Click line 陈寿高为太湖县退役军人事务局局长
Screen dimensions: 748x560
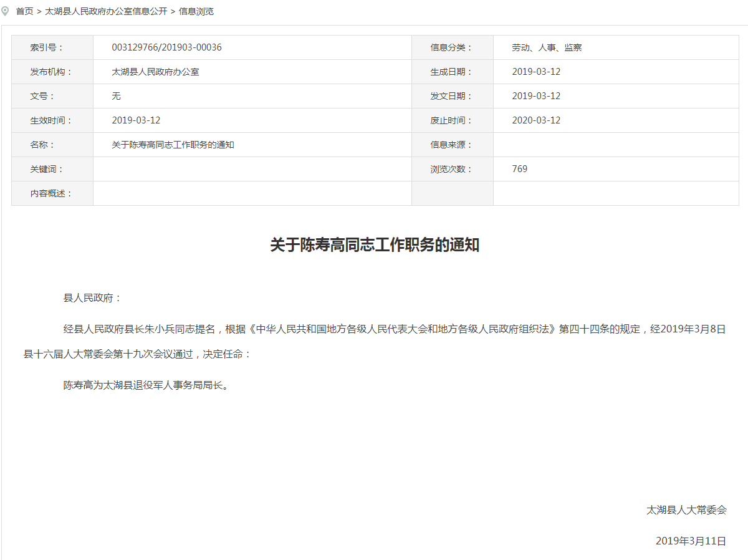click(x=148, y=385)
